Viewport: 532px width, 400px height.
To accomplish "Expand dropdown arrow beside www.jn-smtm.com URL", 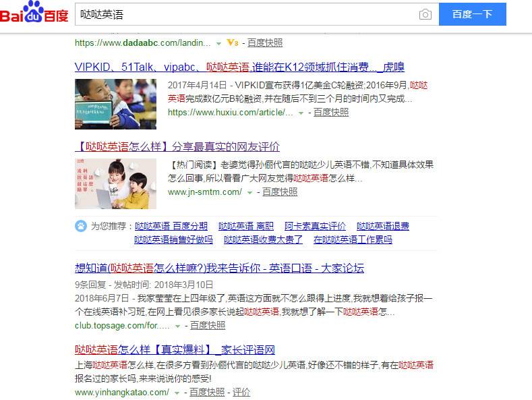I will 249,193.
